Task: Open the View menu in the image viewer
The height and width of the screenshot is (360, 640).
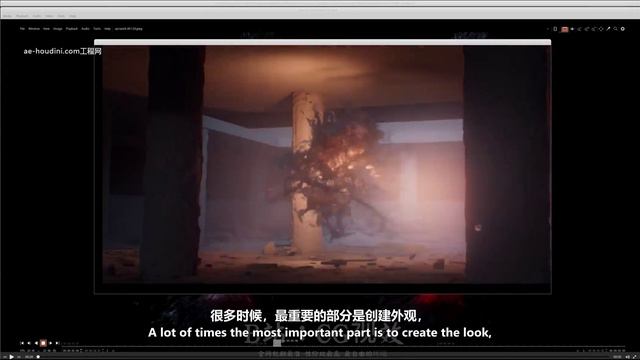Action: (x=46, y=29)
